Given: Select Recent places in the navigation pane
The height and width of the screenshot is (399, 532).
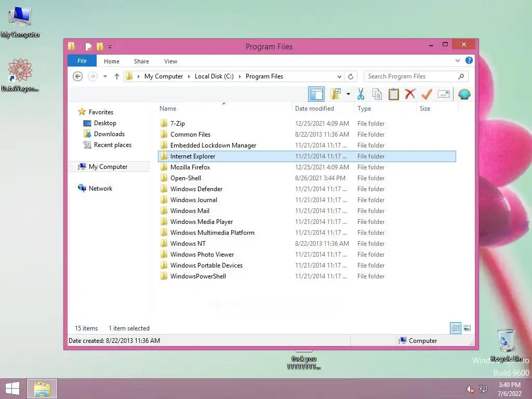Looking at the screenshot, I should coord(113,145).
